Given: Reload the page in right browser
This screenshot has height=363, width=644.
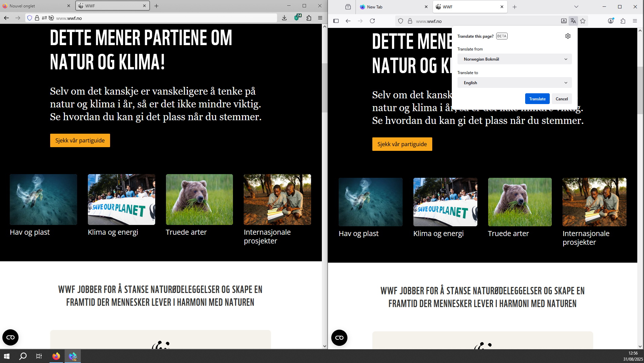Looking at the screenshot, I should [372, 21].
